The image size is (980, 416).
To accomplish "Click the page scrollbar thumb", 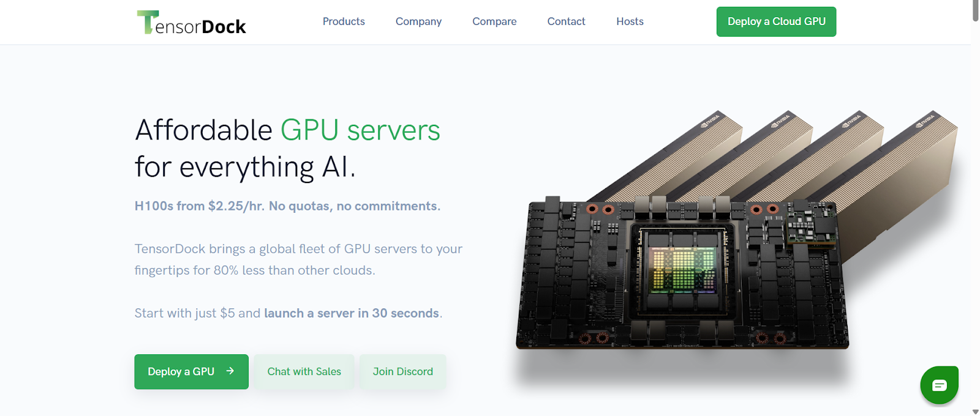I will [975, 11].
